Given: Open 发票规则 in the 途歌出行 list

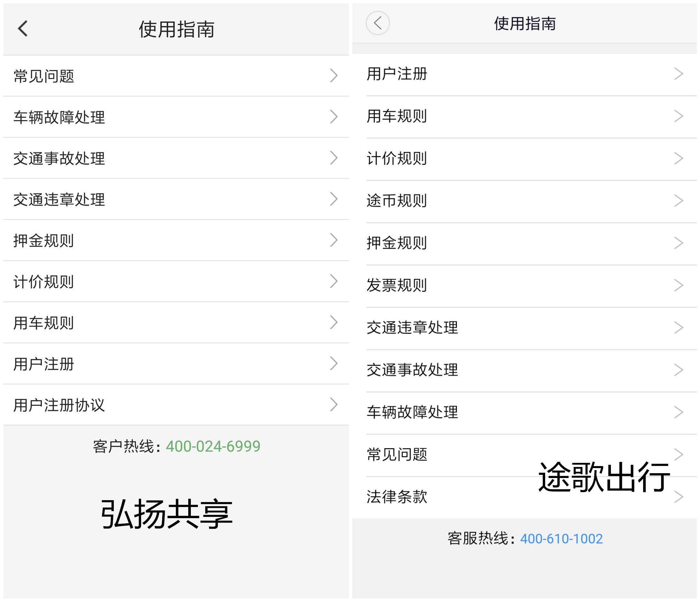Looking at the screenshot, I should 524,286.
